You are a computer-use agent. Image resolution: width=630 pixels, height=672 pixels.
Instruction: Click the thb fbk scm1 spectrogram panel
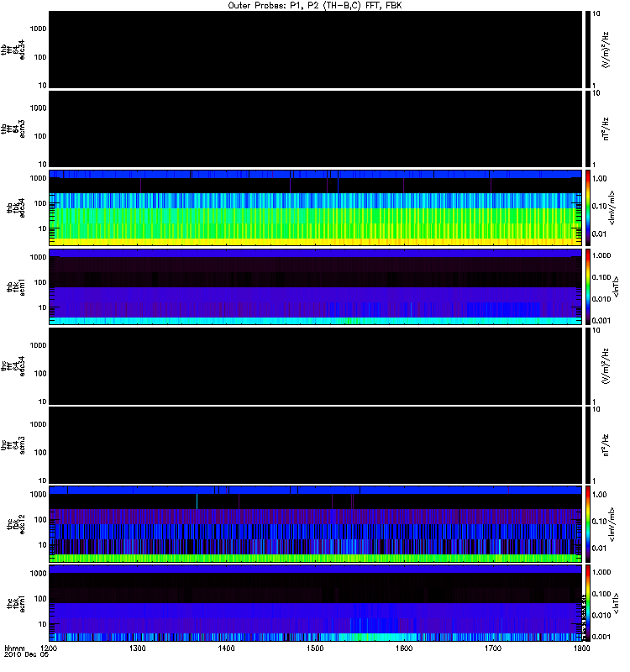pyautogui.click(x=315, y=287)
